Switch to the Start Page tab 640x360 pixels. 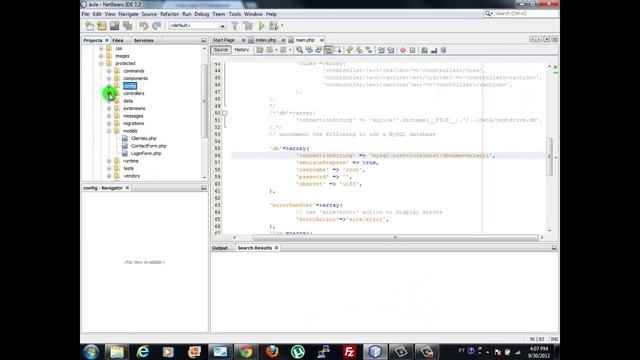(224, 40)
